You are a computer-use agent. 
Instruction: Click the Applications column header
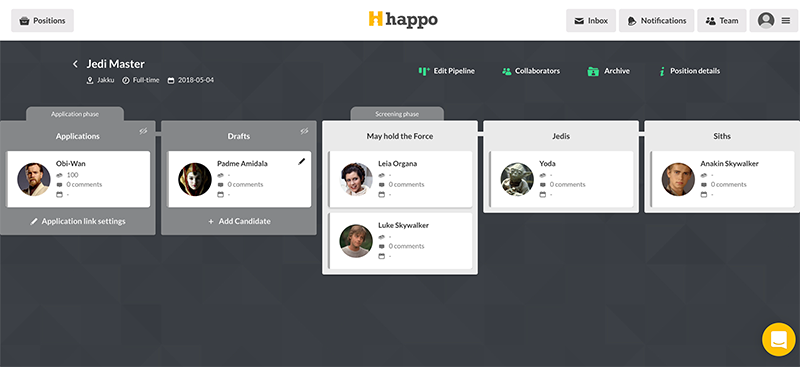tap(78, 136)
